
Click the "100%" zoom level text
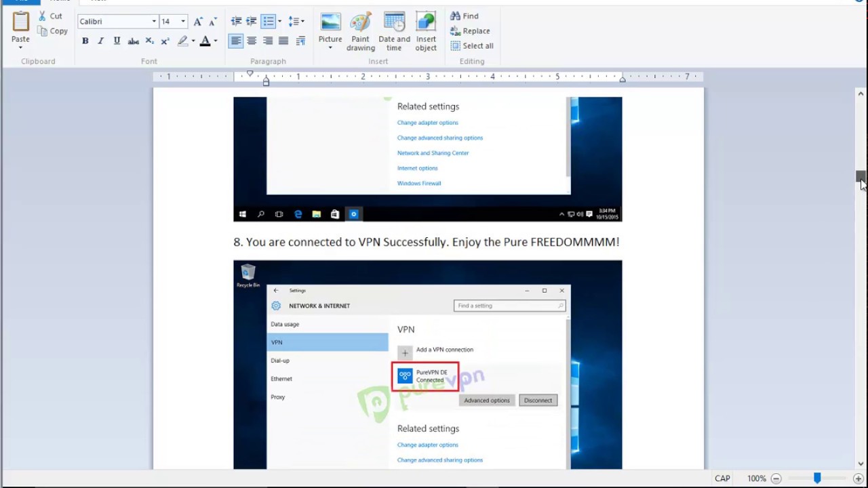click(757, 479)
